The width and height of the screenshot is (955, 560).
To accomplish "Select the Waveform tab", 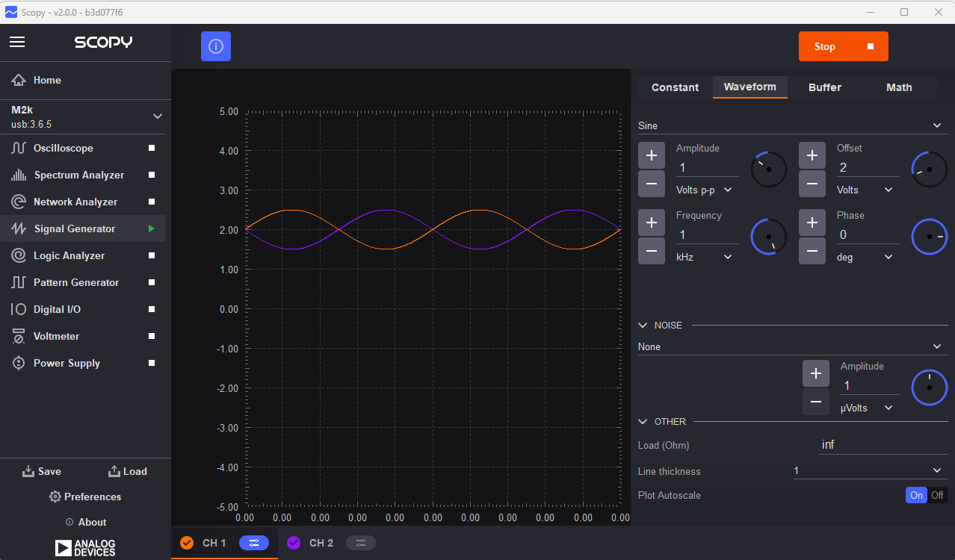I will (x=750, y=87).
